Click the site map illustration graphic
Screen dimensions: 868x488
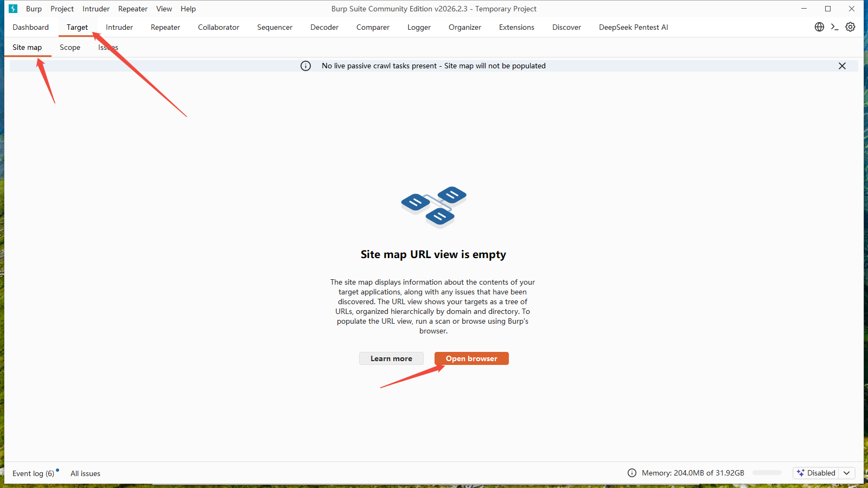pyautogui.click(x=433, y=207)
